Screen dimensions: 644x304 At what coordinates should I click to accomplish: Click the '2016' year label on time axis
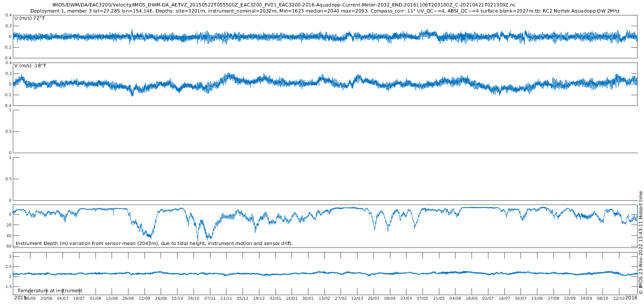(631, 298)
